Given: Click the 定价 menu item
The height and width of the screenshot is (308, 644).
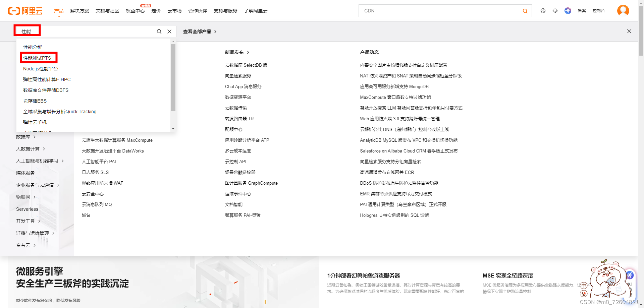Looking at the screenshot, I should click(156, 11).
